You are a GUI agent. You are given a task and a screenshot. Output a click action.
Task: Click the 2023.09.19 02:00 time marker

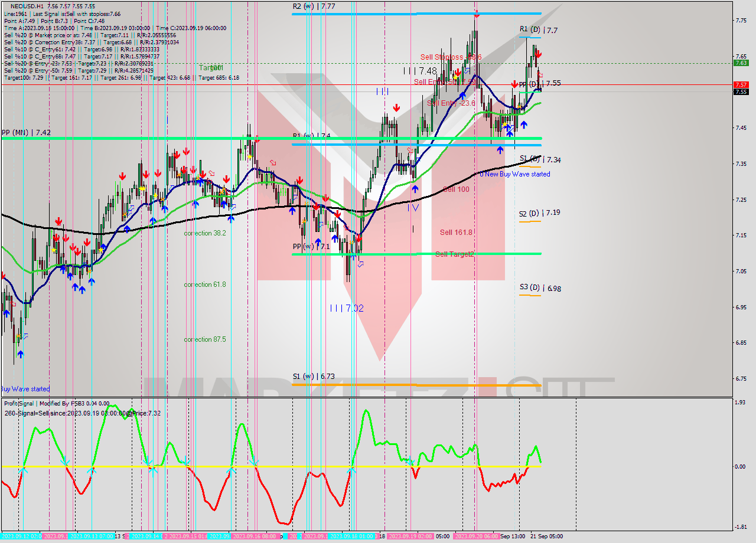pos(411,537)
